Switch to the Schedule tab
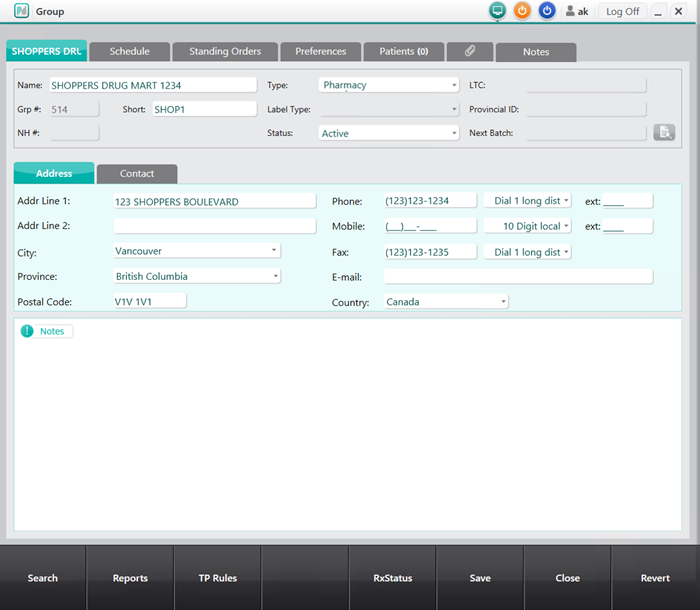700x610 pixels. tap(129, 51)
